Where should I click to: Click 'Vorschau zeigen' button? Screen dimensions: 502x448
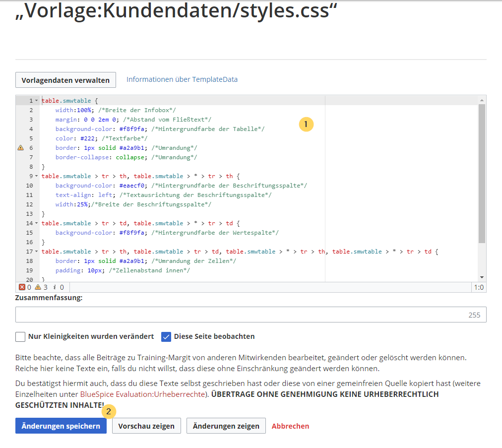tap(146, 426)
